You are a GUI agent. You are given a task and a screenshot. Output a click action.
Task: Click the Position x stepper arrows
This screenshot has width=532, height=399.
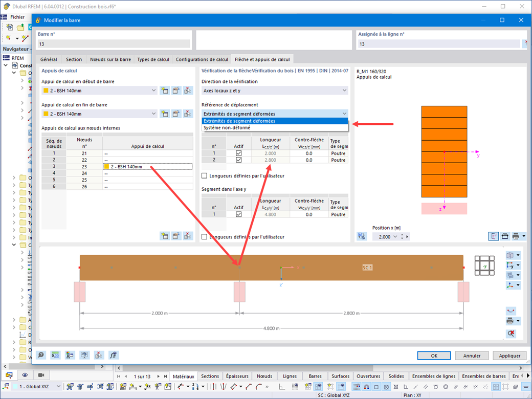[402, 237]
